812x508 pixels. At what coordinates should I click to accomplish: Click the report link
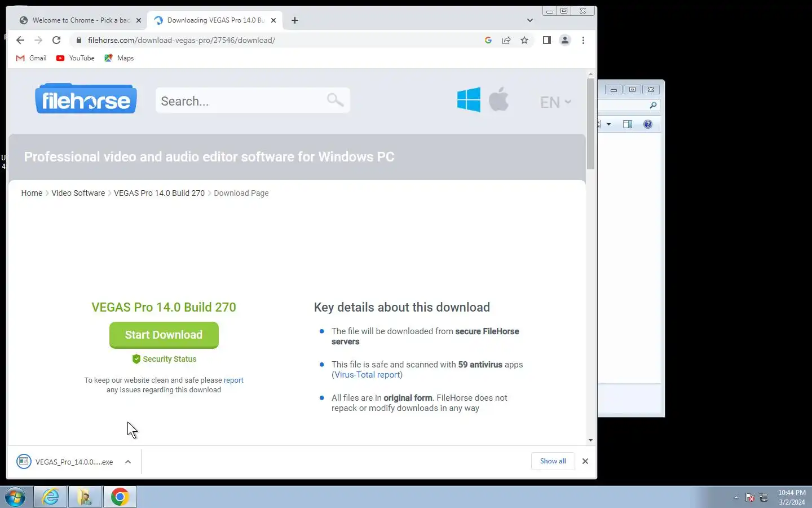point(233,380)
